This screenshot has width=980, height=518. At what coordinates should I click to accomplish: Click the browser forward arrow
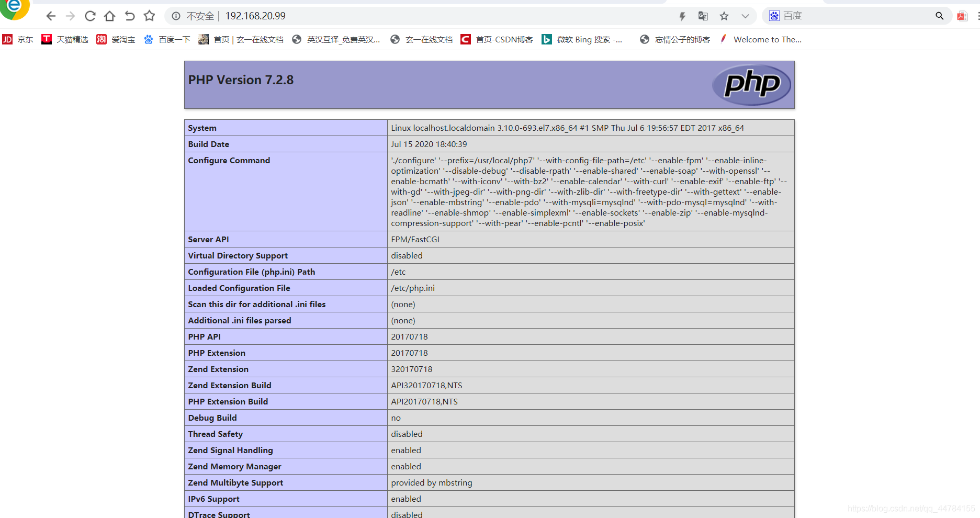point(70,16)
